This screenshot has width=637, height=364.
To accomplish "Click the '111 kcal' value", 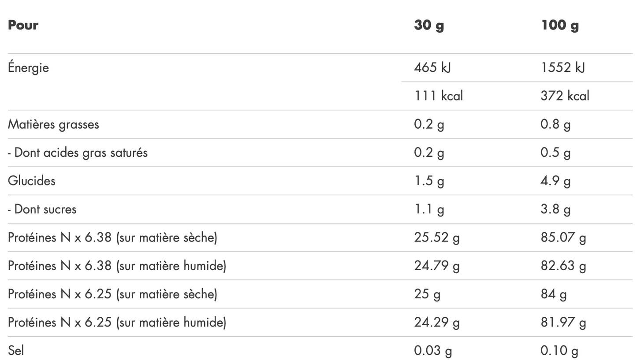I will tap(438, 96).
